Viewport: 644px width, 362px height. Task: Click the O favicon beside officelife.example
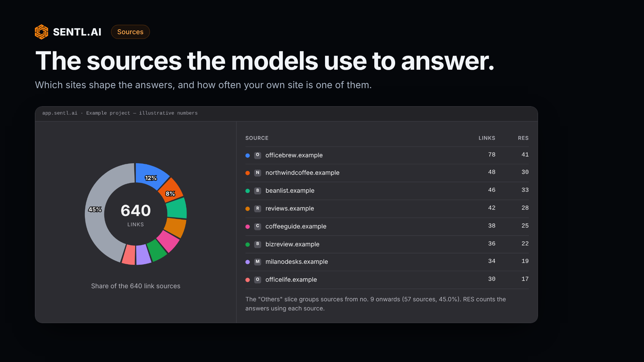point(258,280)
